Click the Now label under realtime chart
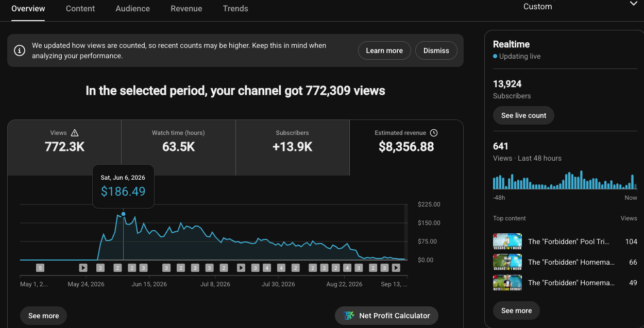 [x=631, y=198]
